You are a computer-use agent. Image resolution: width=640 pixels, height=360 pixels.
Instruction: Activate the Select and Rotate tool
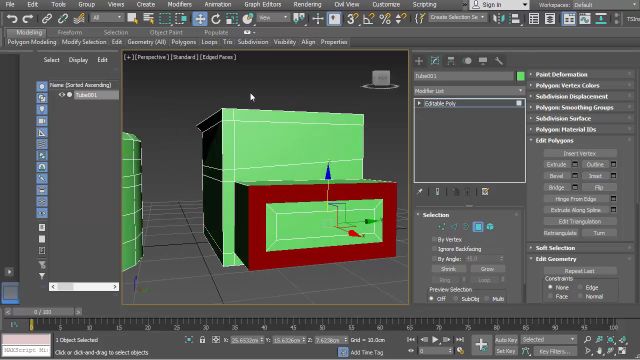[216, 19]
